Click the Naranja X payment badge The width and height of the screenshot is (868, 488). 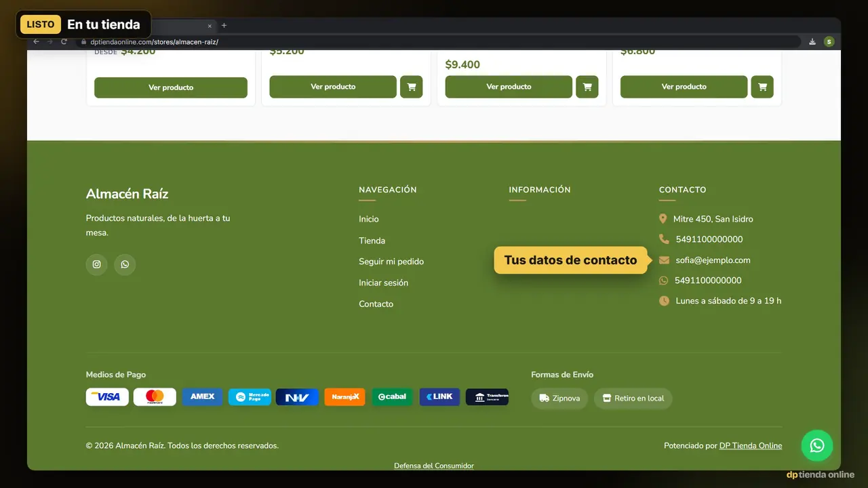tap(344, 397)
